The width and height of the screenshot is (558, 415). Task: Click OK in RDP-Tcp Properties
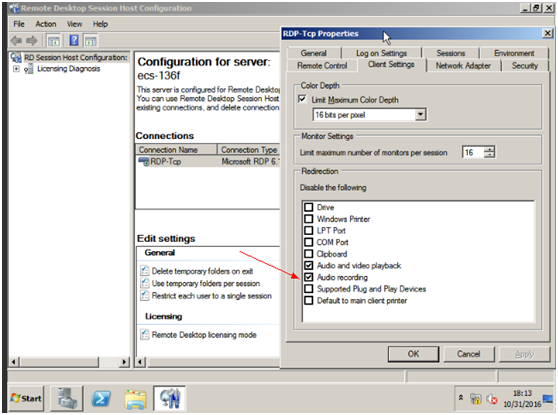pos(413,354)
